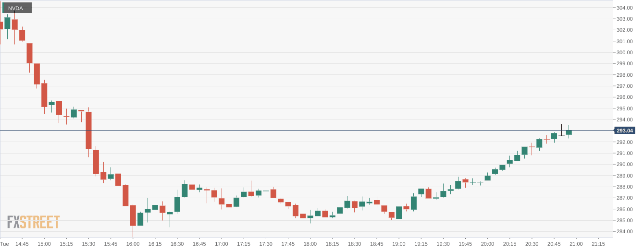Click the NVDA symbol label
Image resolution: width=644 pixels, height=250 pixels.
pyautogui.click(x=17, y=8)
